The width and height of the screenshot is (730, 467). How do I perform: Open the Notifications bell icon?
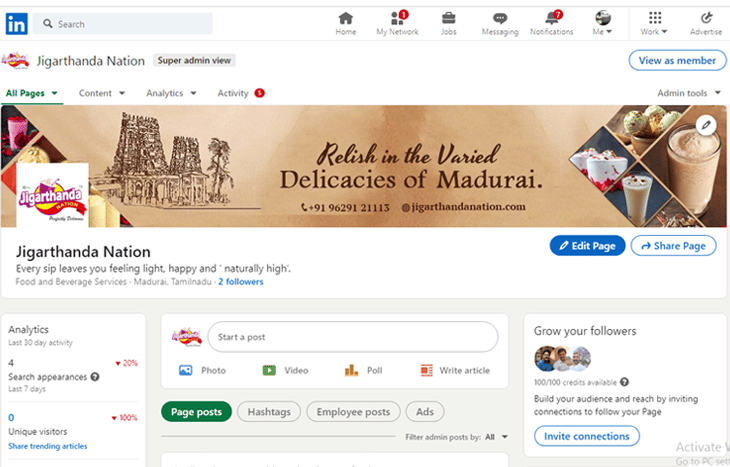pos(552,24)
